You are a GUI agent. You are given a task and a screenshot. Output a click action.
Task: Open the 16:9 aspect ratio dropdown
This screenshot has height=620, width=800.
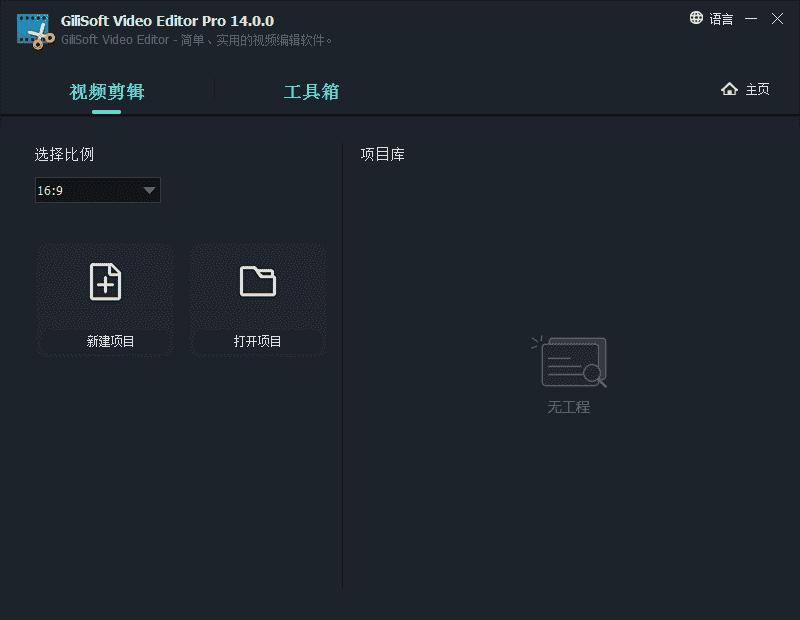97,190
